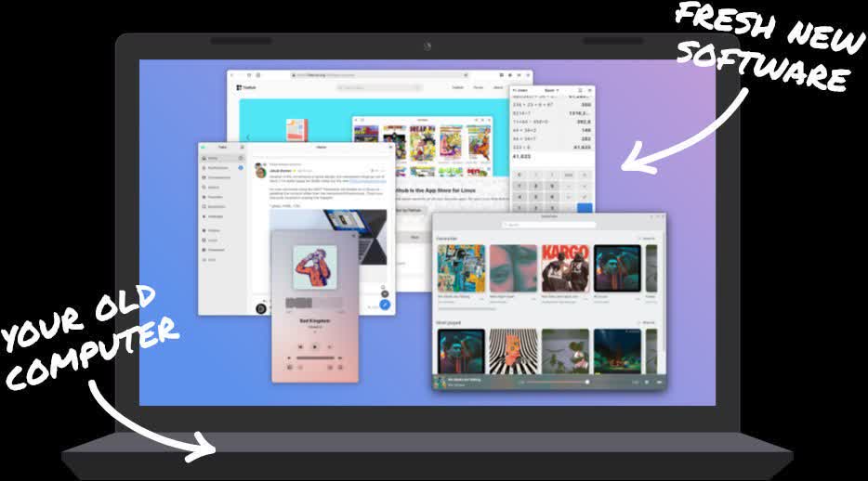The width and height of the screenshot is (868, 481).
Task: Click the blue equals button in the calculator
Action: [585, 208]
